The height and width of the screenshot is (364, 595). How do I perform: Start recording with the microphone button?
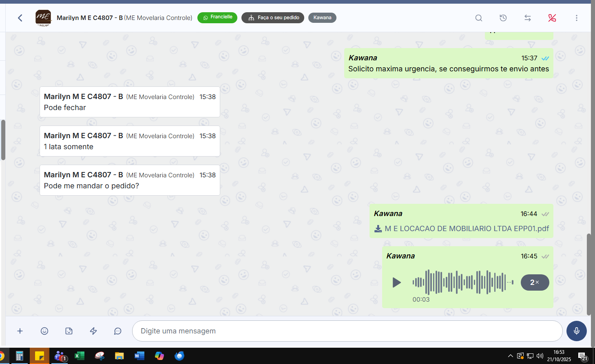(576, 331)
